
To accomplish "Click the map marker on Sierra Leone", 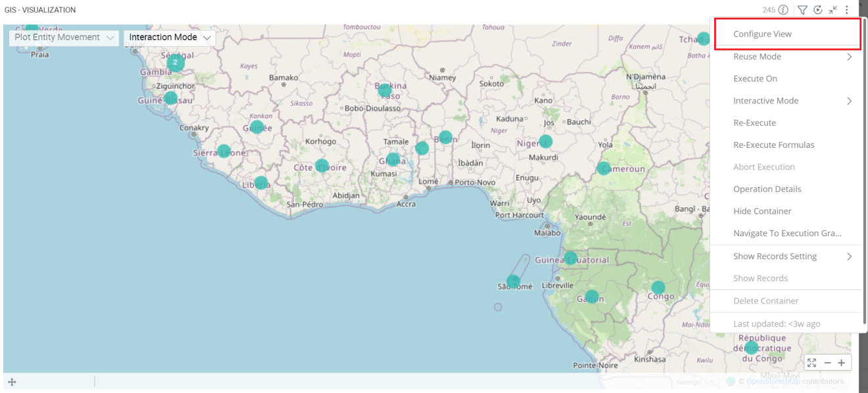I will (x=224, y=151).
